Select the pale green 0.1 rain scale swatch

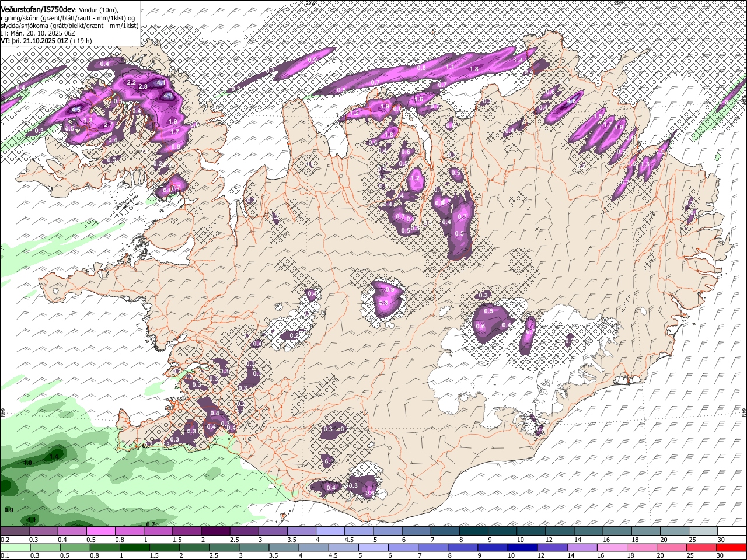[x=15, y=548]
